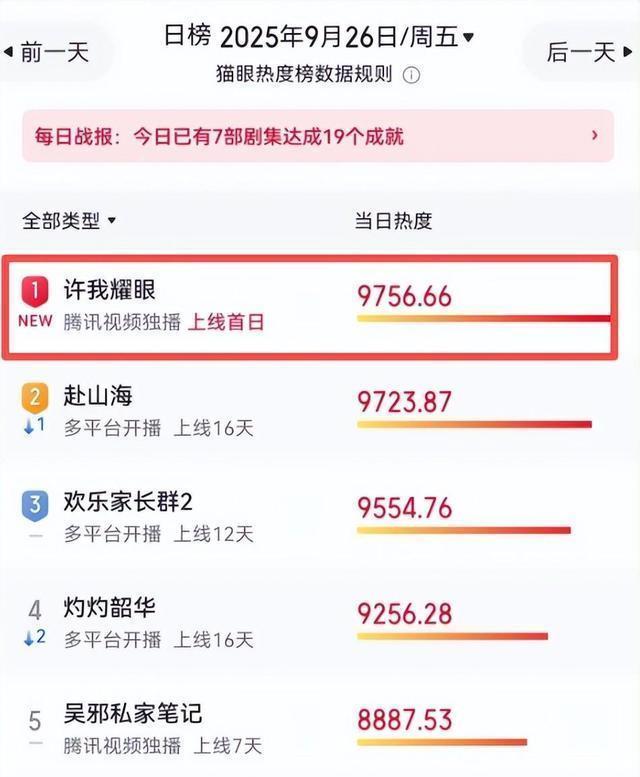Click the info icon beside 猫眼热度榜数据规则
Screen dimensions: 640x777
coord(411,75)
